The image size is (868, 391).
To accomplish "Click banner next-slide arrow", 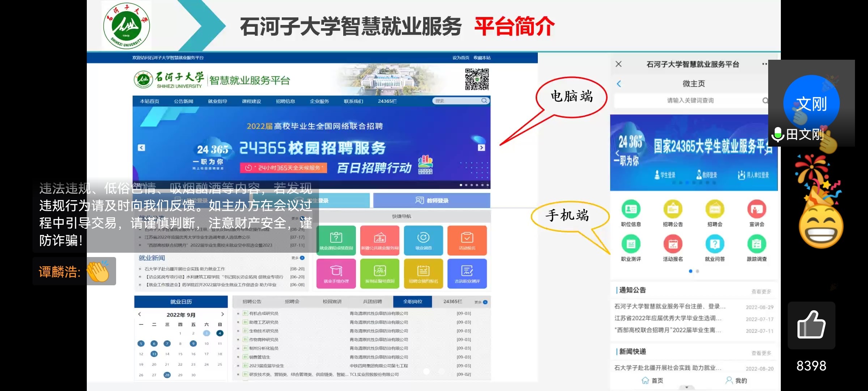I will (481, 148).
